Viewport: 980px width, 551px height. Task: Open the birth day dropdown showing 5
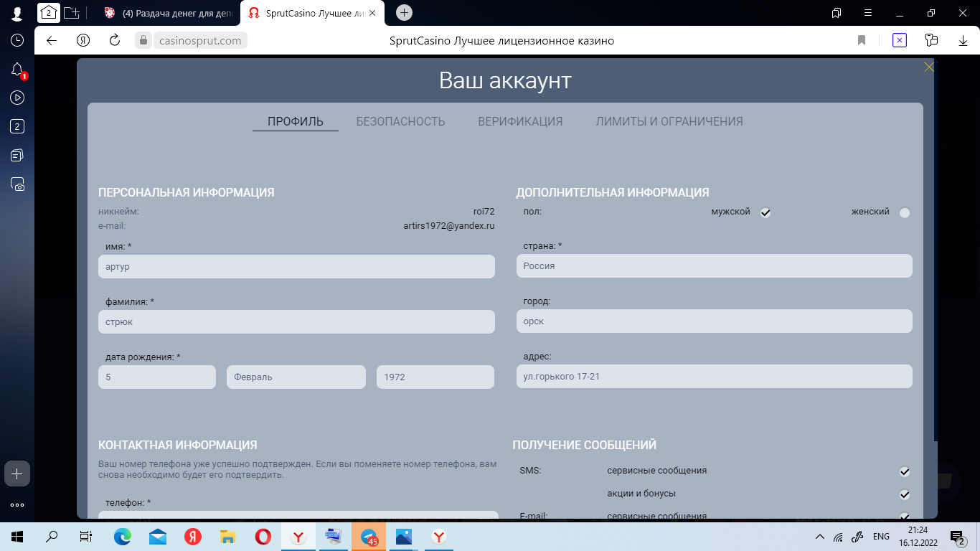(x=156, y=377)
